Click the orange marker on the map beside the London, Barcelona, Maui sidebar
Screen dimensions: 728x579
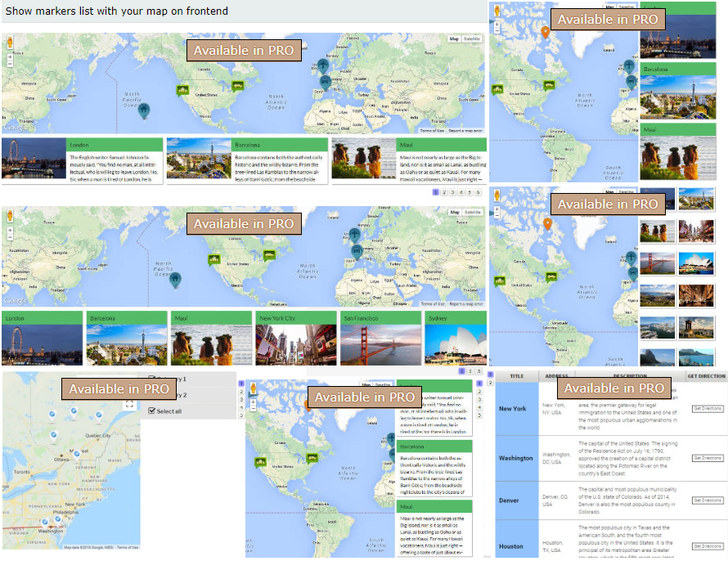546,32
